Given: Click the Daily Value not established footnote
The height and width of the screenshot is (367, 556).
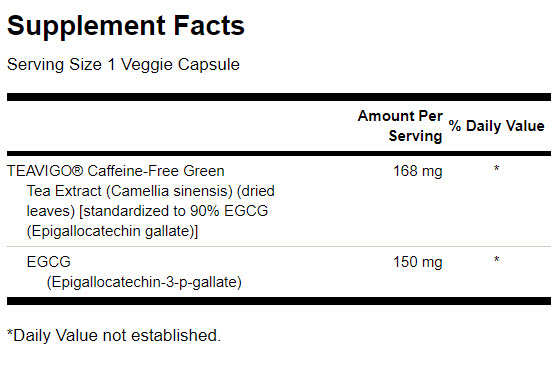Looking at the screenshot, I should coord(114,335).
